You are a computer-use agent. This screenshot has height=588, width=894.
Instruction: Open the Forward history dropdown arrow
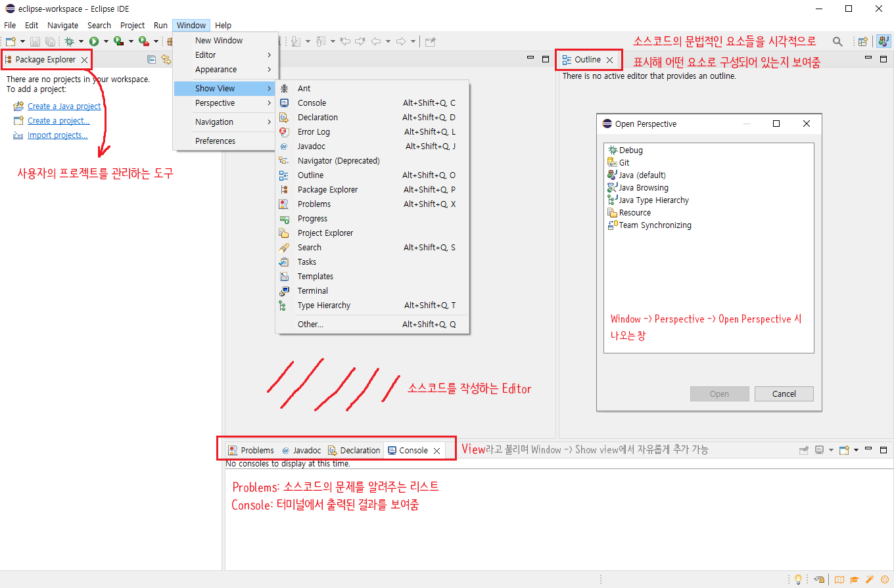click(413, 41)
